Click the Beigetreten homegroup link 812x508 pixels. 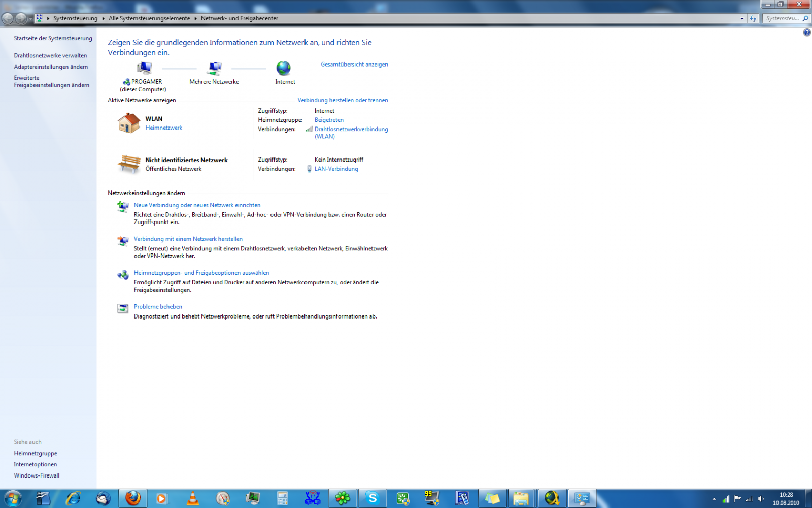point(329,120)
